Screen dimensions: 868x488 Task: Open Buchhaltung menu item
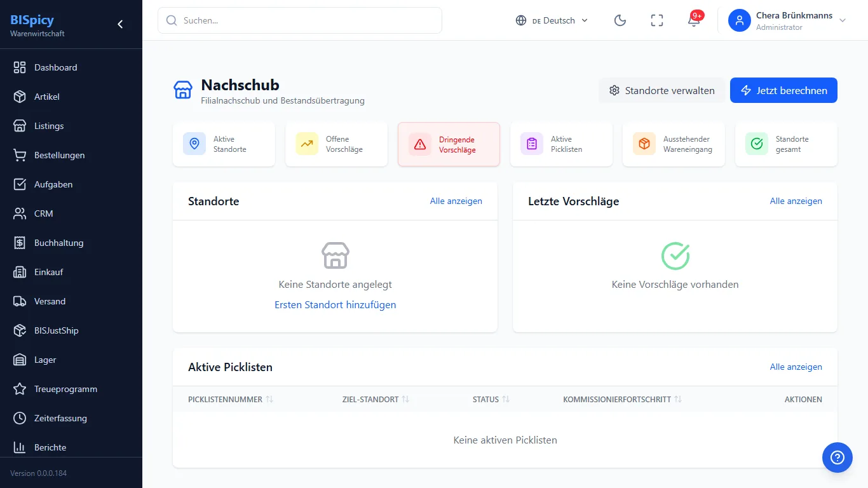point(71,243)
